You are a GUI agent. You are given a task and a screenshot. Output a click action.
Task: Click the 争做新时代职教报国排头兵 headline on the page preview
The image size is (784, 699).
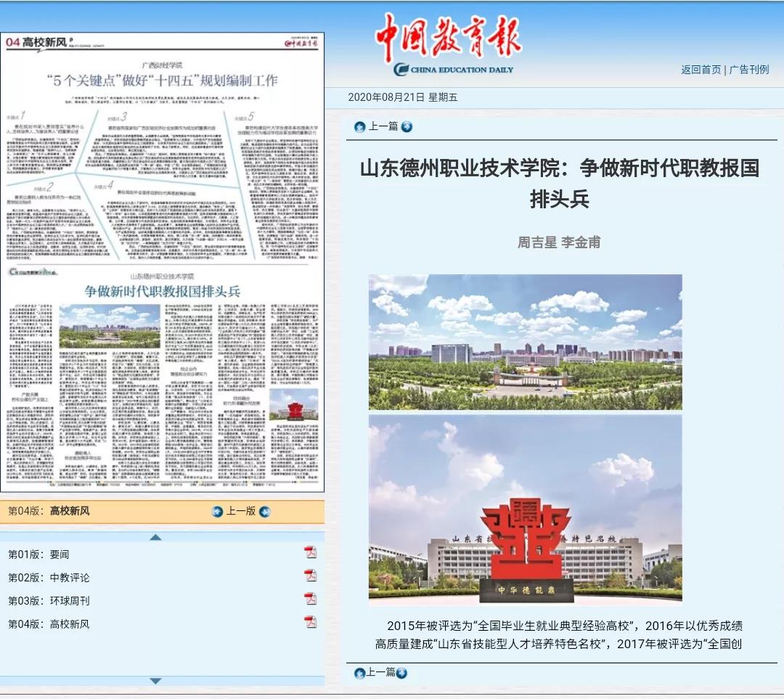[163, 292]
